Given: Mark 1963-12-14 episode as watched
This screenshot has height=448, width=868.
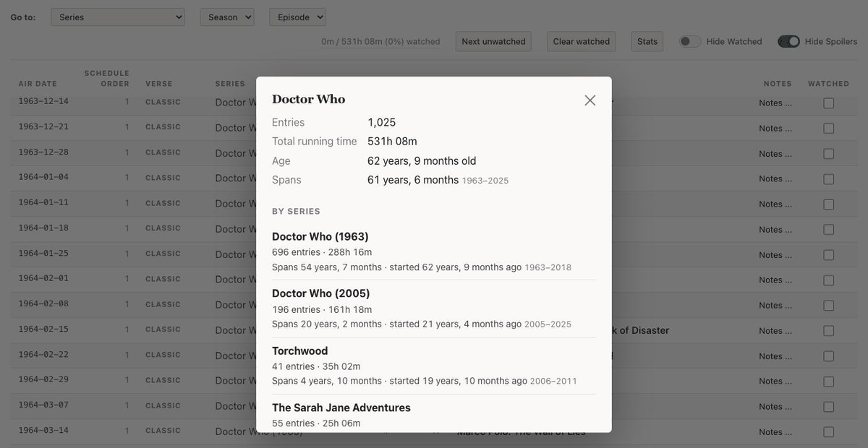Looking at the screenshot, I should tap(829, 103).
